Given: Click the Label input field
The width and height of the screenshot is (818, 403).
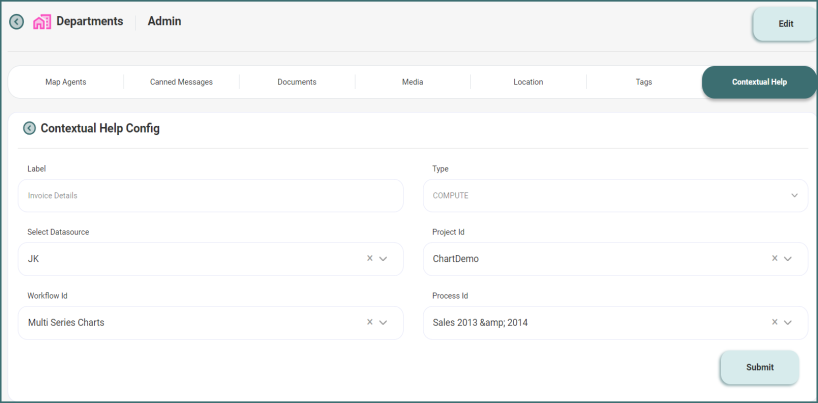Looking at the screenshot, I should (x=210, y=196).
